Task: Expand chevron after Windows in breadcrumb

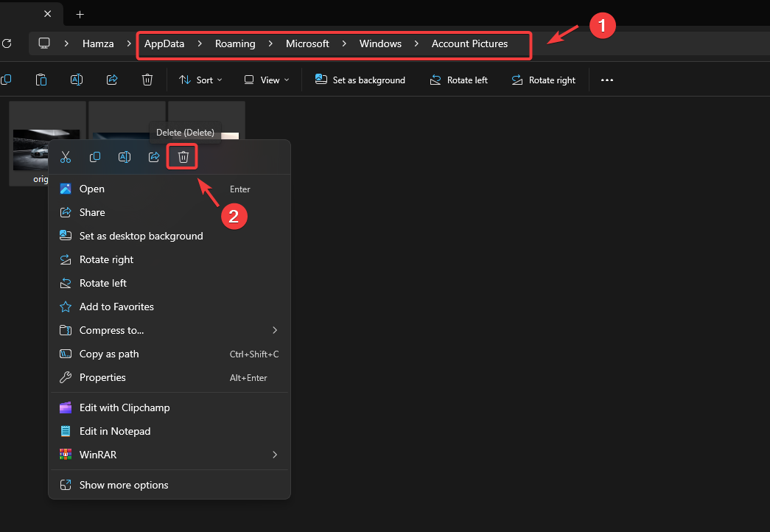Action: click(416, 43)
